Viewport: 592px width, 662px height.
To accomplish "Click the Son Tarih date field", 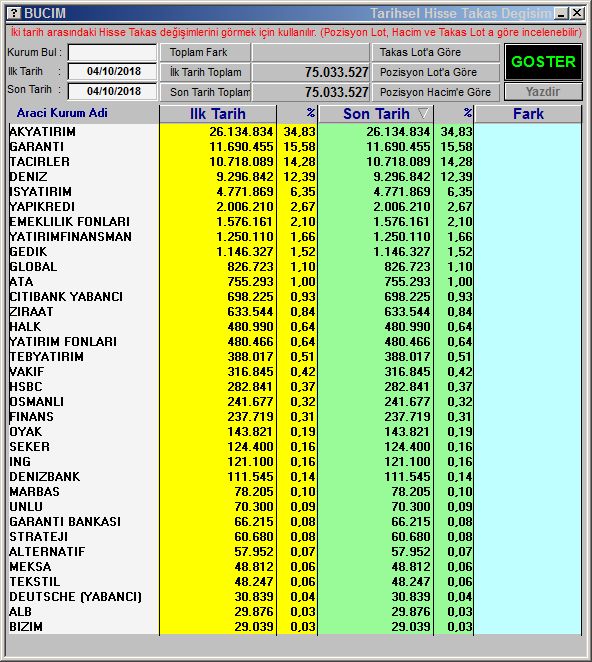I will (112, 91).
